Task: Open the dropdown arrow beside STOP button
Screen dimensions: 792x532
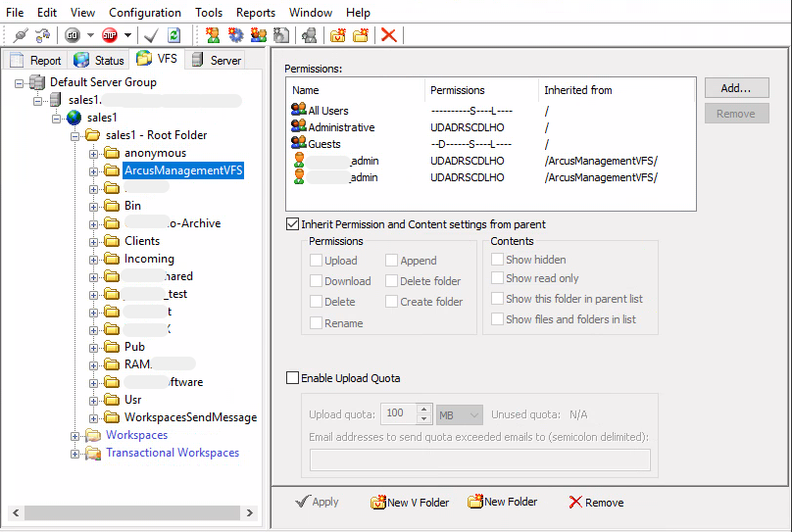Action: [x=127, y=35]
